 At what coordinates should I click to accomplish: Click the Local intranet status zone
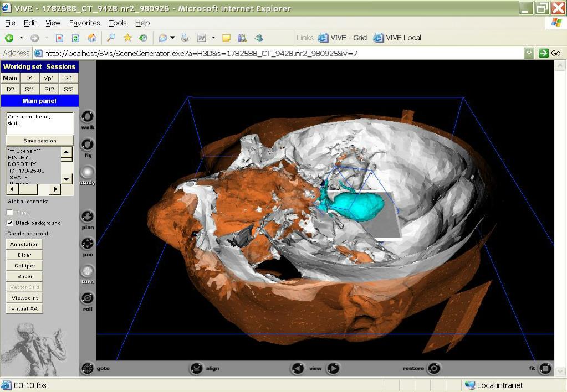[x=494, y=385]
